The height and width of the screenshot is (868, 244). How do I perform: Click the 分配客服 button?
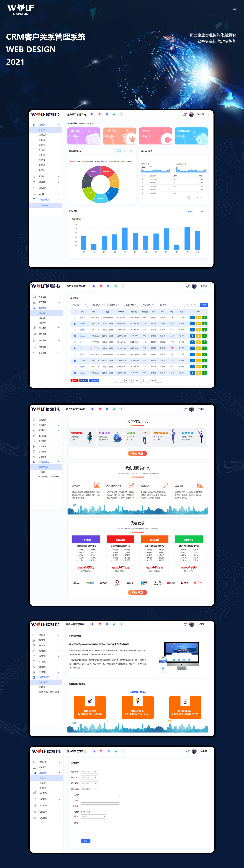point(94,380)
